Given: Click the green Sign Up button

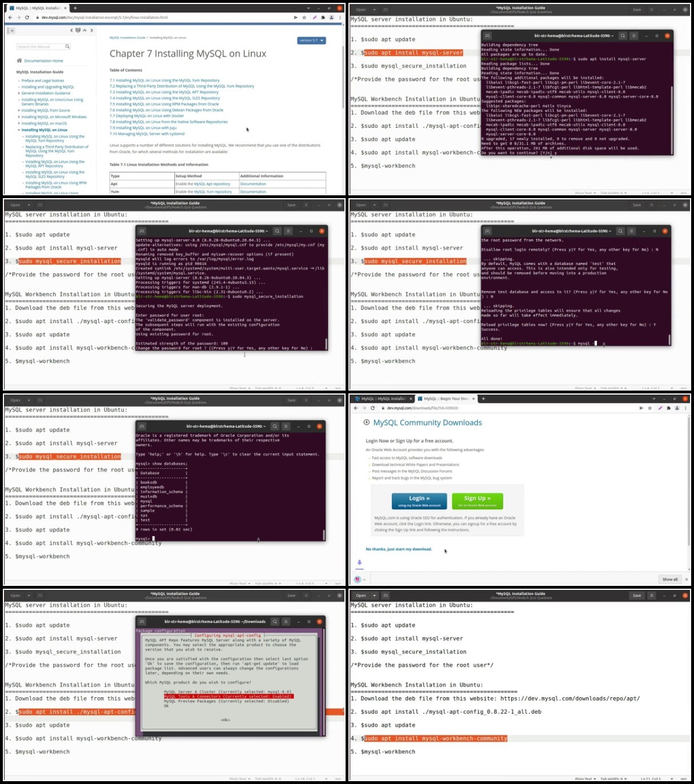Looking at the screenshot, I should point(478,501).
